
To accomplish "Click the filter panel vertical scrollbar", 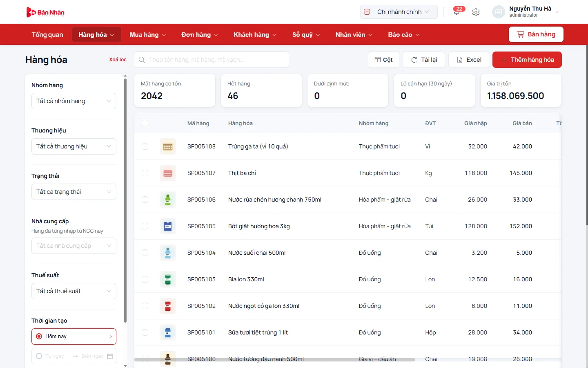I will pos(125,200).
